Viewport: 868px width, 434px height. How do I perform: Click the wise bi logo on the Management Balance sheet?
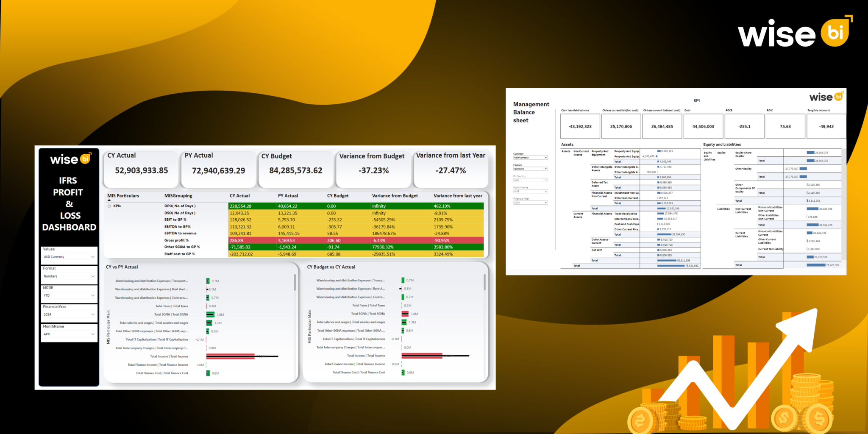pyautogui.click(x=826, y=97)
